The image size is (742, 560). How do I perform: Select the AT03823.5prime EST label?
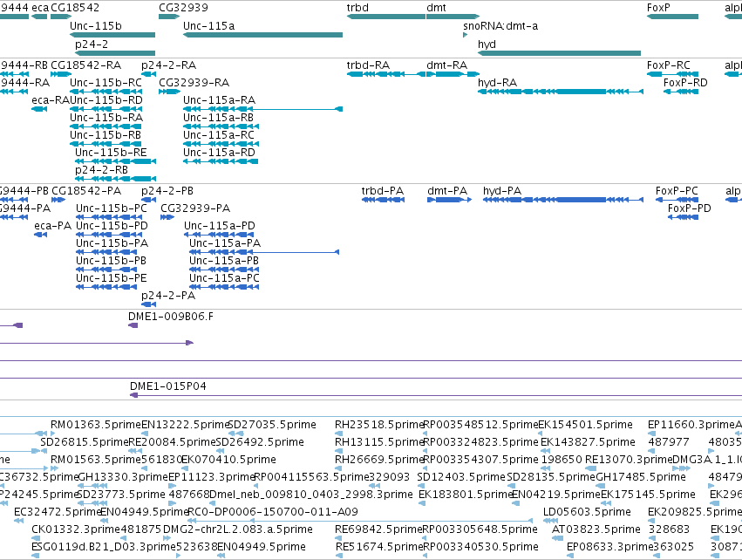tap(596, 529)
